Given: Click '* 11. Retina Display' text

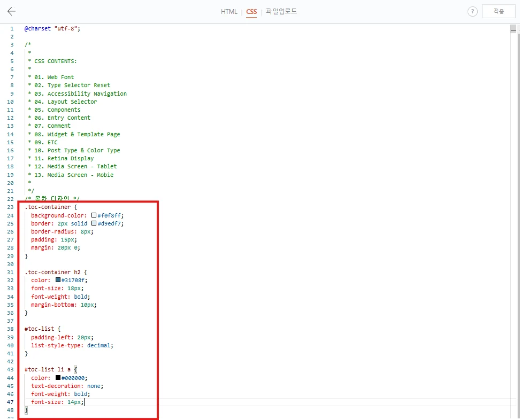Looking at the screenshot, I should click(x=60, y=158).
